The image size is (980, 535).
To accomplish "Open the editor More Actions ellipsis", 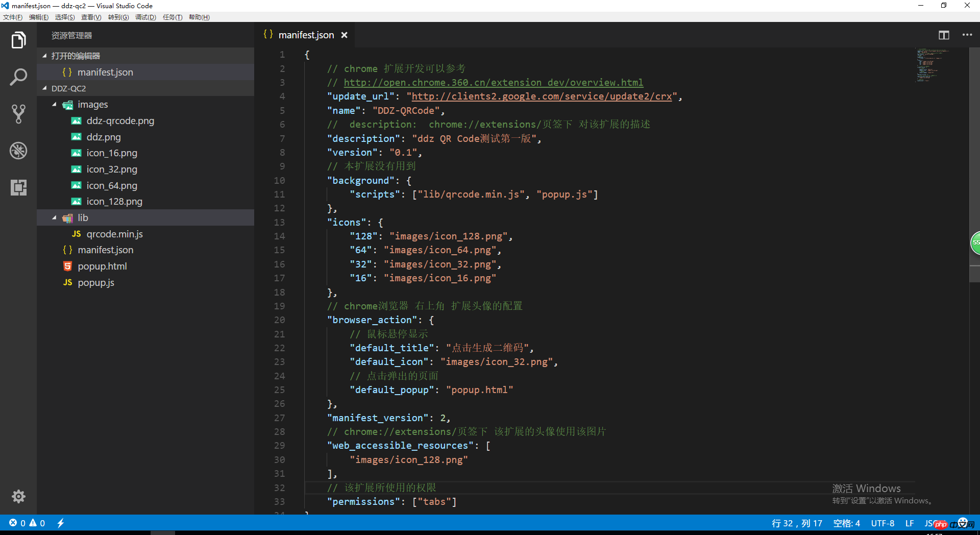I will [967, 35].
